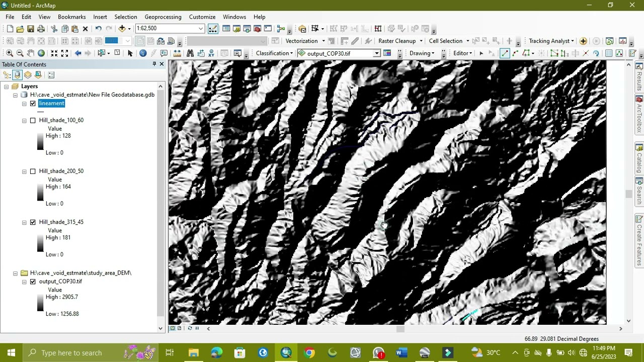Toggle output_COP30.tif layer visibility
The width and height of the screenshot is (644, 362).
[x=33, y=282]
